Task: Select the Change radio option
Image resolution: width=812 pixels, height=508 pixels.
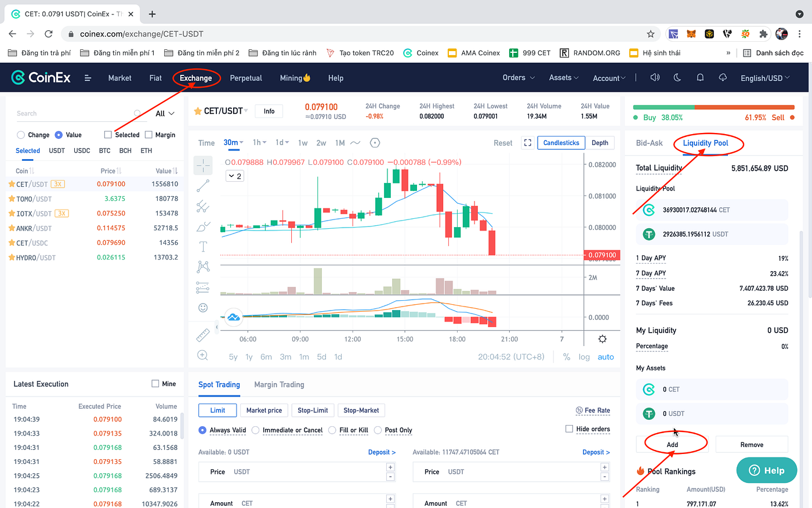Action: (21, 135)
